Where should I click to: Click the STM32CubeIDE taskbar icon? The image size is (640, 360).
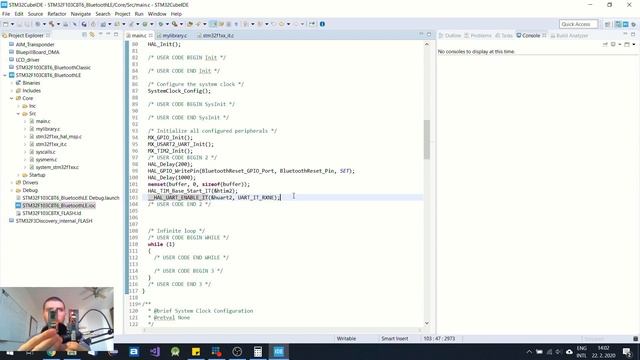click(279, 351)
